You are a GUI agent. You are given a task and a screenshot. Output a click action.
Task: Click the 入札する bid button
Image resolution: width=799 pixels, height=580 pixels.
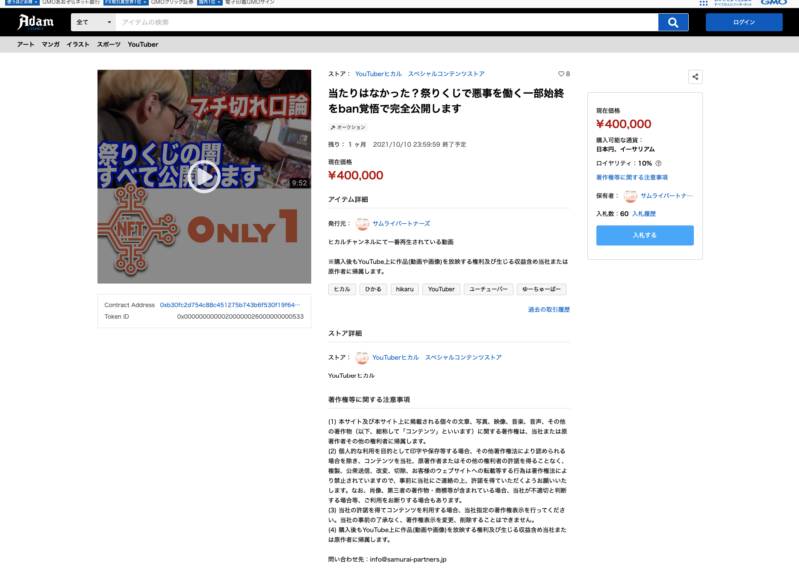coord(644,235)
